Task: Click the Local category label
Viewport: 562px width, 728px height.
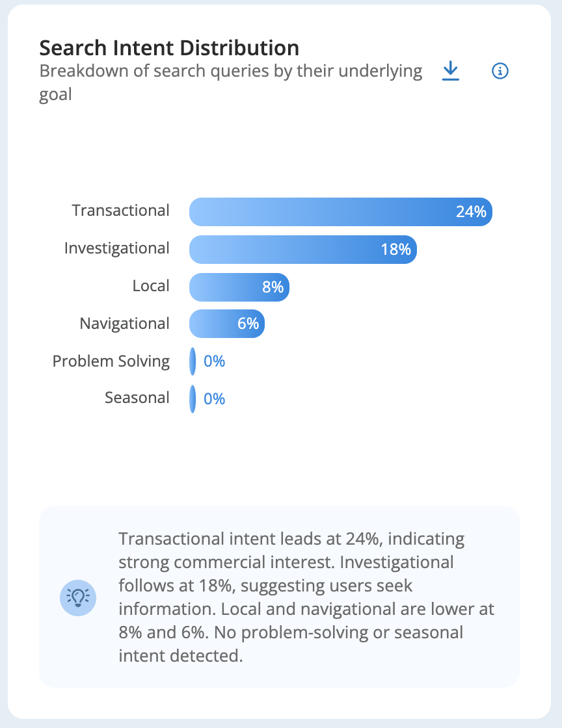Action: point(150,285)
